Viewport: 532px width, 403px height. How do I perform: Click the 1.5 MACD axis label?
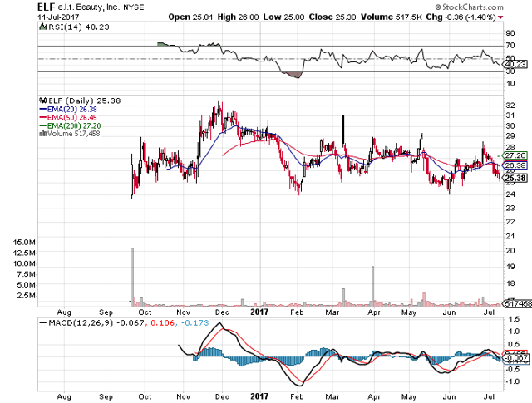coord(515,319)
